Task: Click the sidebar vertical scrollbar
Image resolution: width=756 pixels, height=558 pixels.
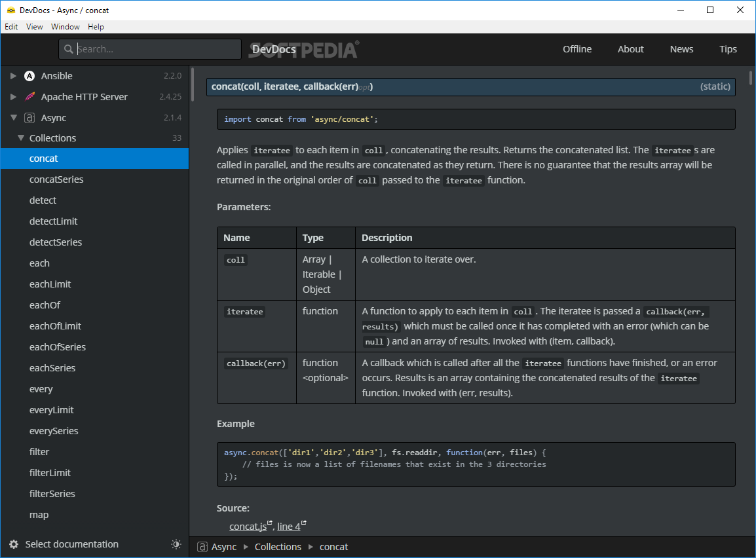Action: point(193,84)
